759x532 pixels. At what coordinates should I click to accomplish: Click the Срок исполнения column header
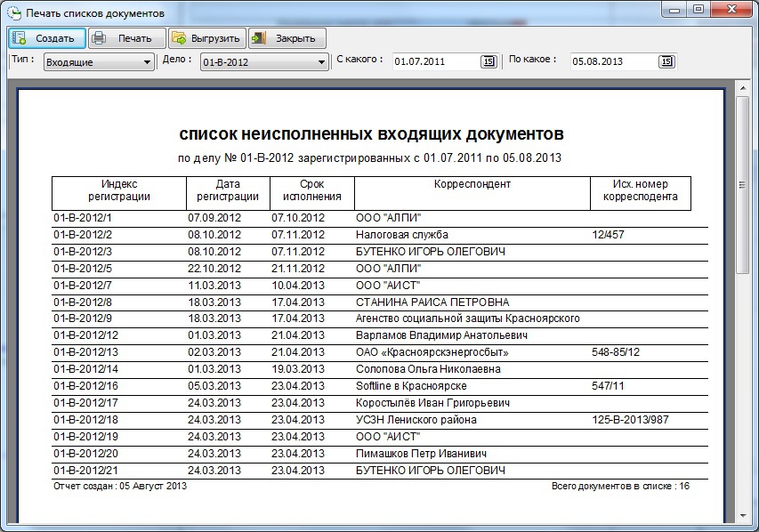(x=312, y=193)
